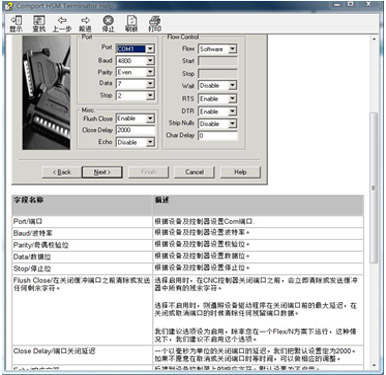Click the Next > button

tap(102, 172)
